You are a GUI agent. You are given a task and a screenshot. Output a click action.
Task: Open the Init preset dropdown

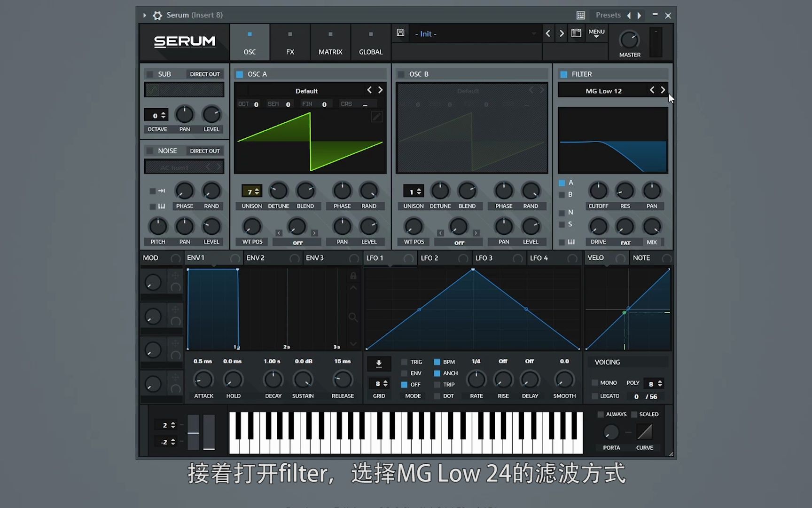pyautogui.click(x=475, y=34)
